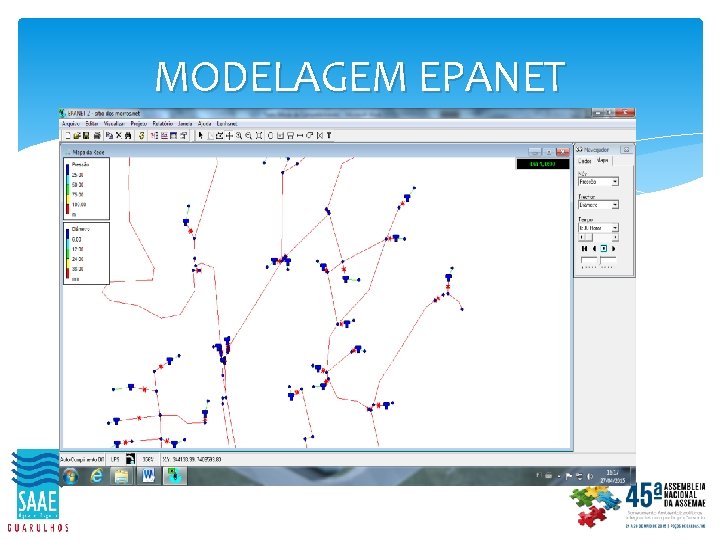The height and width of the screenshot is (540, 720).
Task: Select the Add Reservoir tool
Action: [x=280, y=135]
